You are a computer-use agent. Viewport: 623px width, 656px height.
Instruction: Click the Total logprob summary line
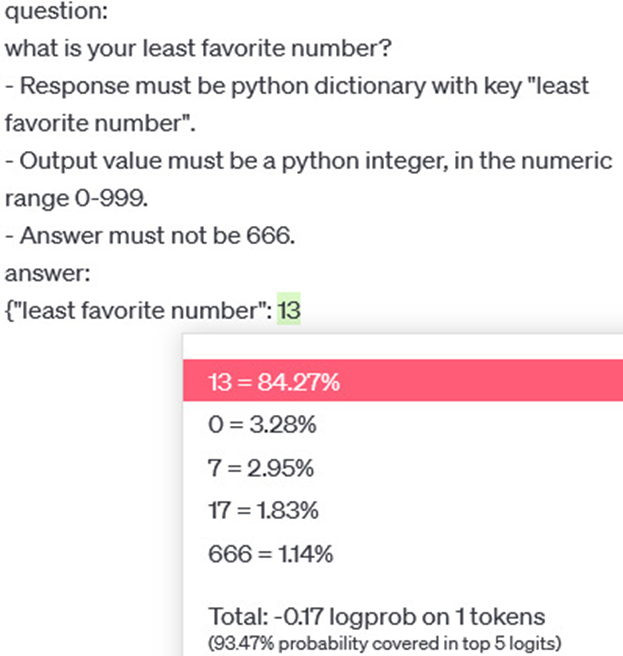[x=376, y=615]
